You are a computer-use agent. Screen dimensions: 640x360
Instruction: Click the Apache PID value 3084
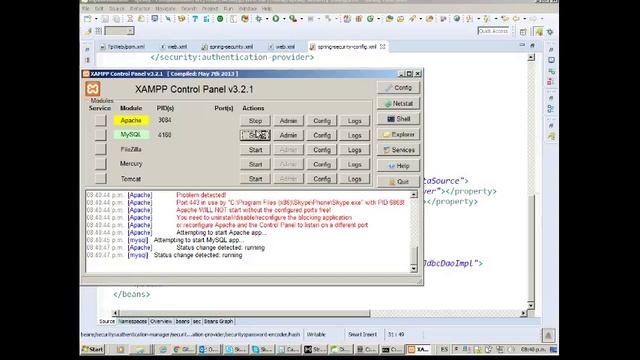(x=164, y=120)
